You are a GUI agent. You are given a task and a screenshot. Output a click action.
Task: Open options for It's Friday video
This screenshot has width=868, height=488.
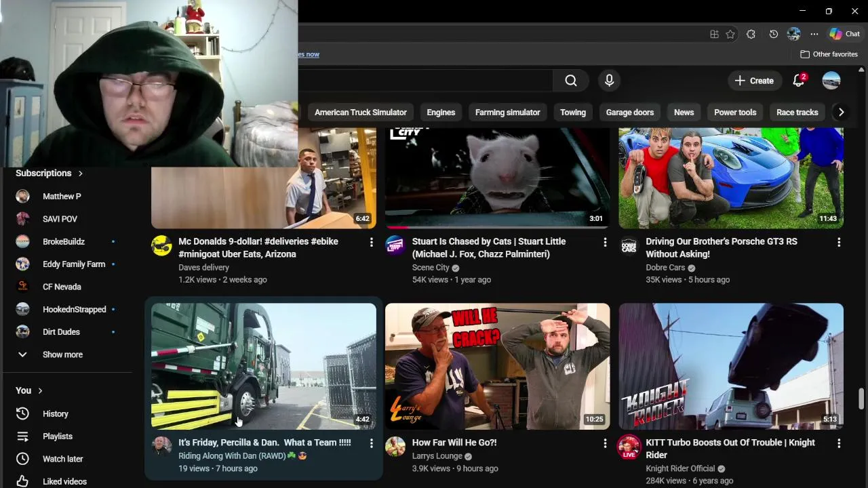point(371,443)
